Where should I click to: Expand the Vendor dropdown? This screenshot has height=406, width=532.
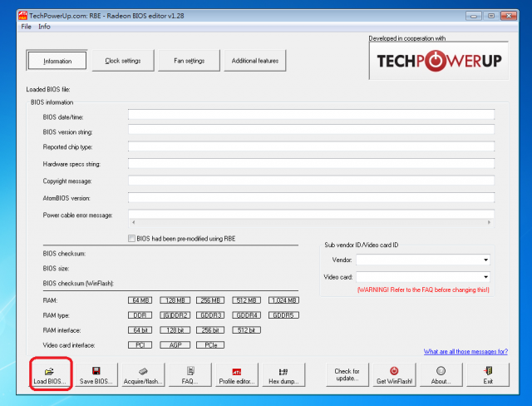[485, 260]
